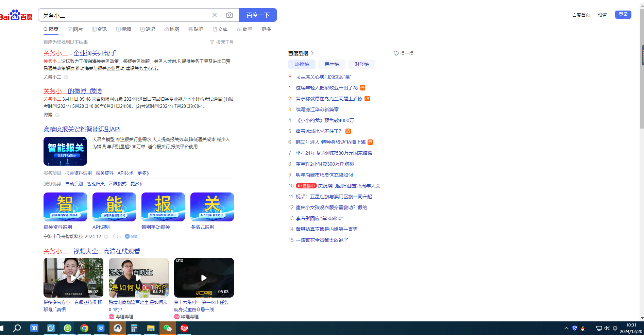Play the 第十六集 小二第一次出任务 video
Screen dimensions: 644x335
click(204, 278)
